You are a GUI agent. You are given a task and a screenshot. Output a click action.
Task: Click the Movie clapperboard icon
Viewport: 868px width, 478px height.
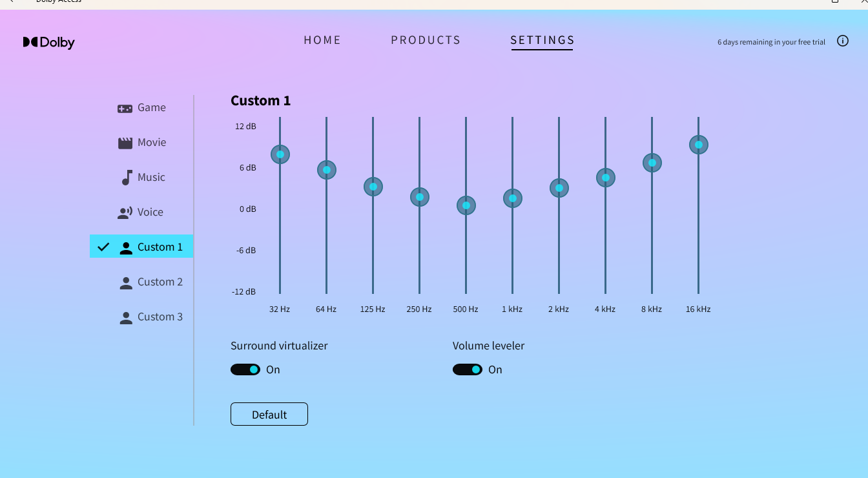[x=125, y=143]
